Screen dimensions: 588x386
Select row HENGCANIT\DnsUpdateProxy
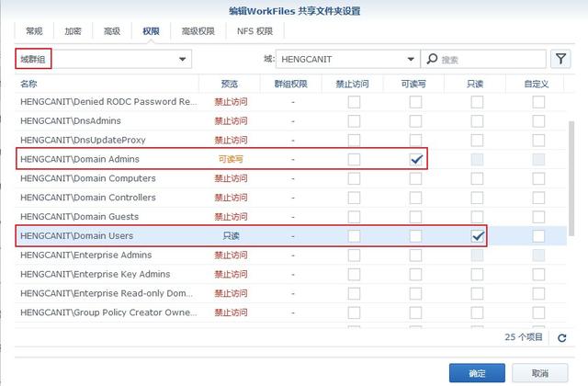(x=290, y=141)
